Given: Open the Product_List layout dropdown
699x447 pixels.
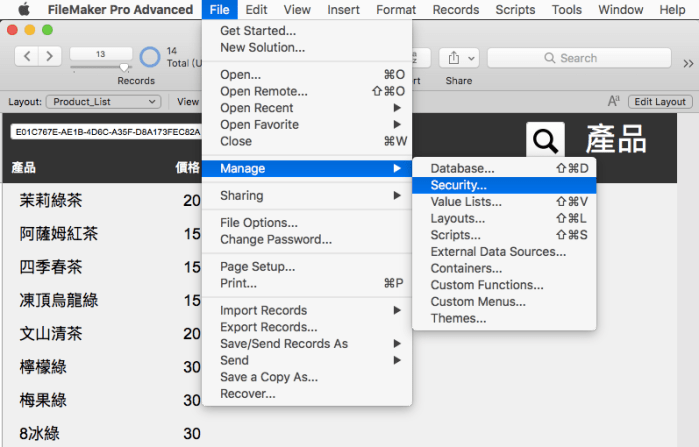Looking at the screenshot, I should tap(105, 101).
